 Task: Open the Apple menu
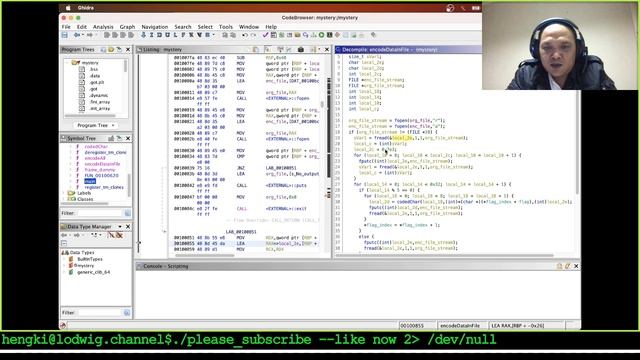[x=68, y=8]
